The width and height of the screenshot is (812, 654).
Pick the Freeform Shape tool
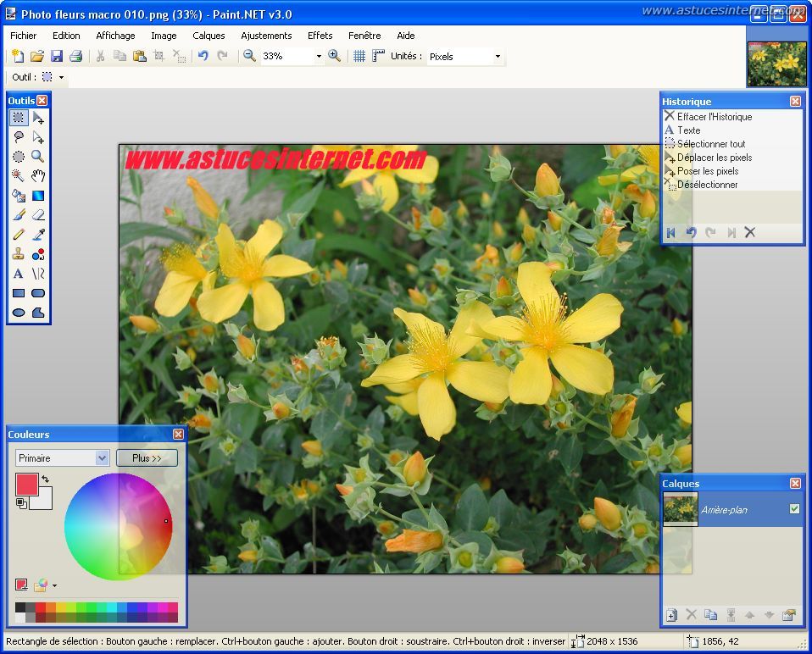(x=38, y=313)
